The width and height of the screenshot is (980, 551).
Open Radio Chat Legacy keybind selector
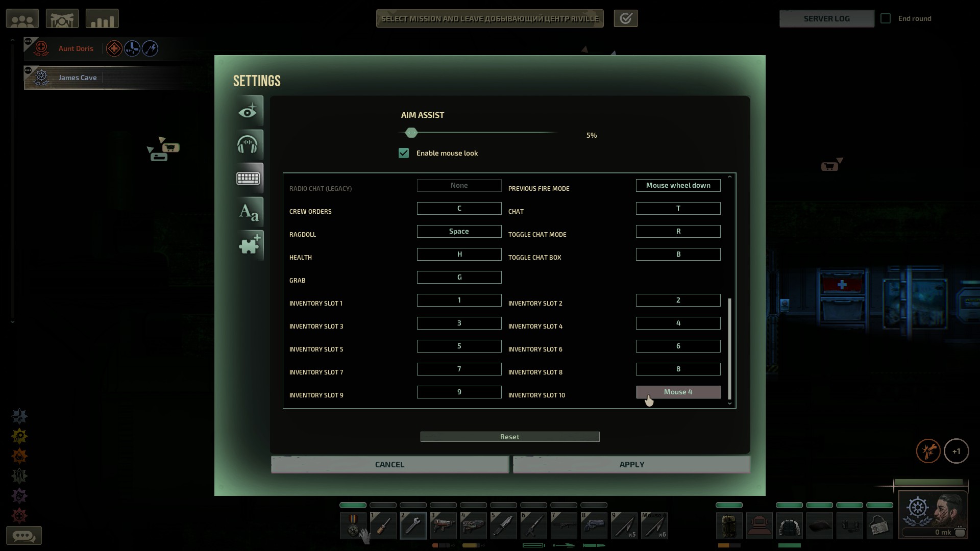coord(459,185)
